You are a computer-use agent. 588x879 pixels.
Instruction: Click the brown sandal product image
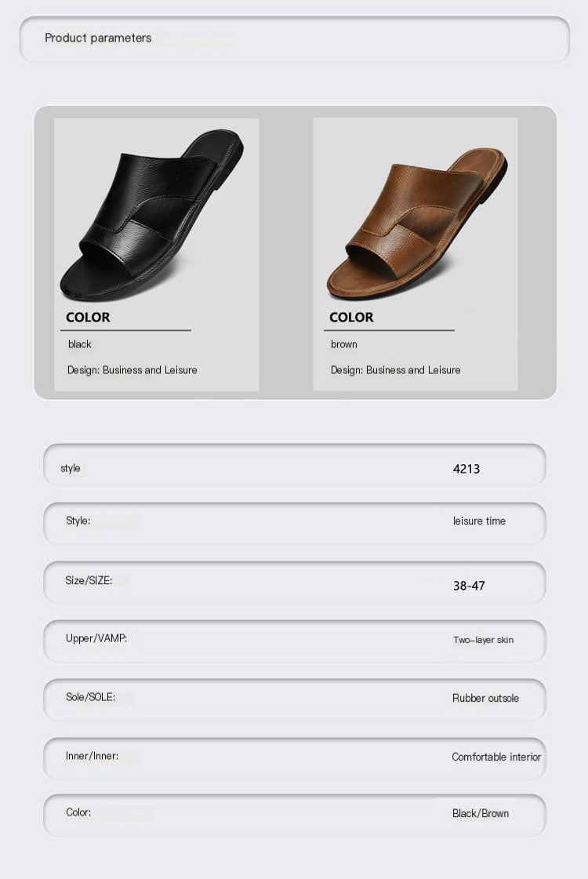[416, 223]
